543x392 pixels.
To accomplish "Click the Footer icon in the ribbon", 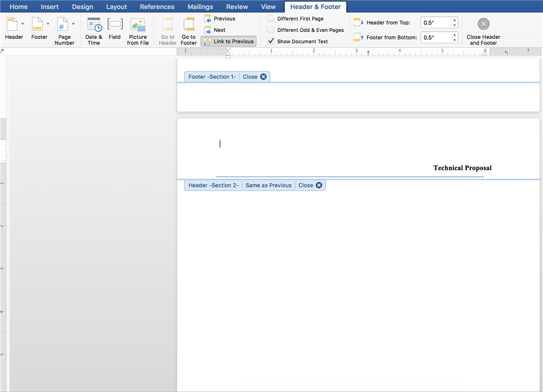I will [x=37, y=24].
